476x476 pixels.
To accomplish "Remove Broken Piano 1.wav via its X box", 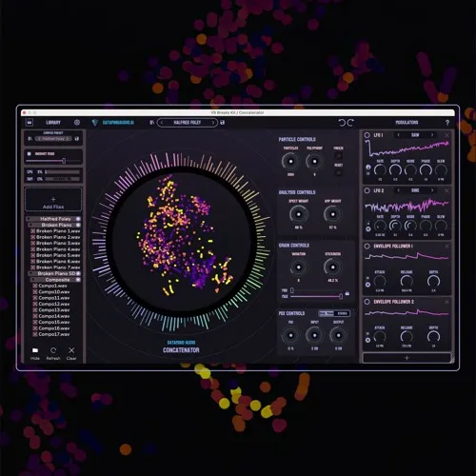I will [32, 231].
